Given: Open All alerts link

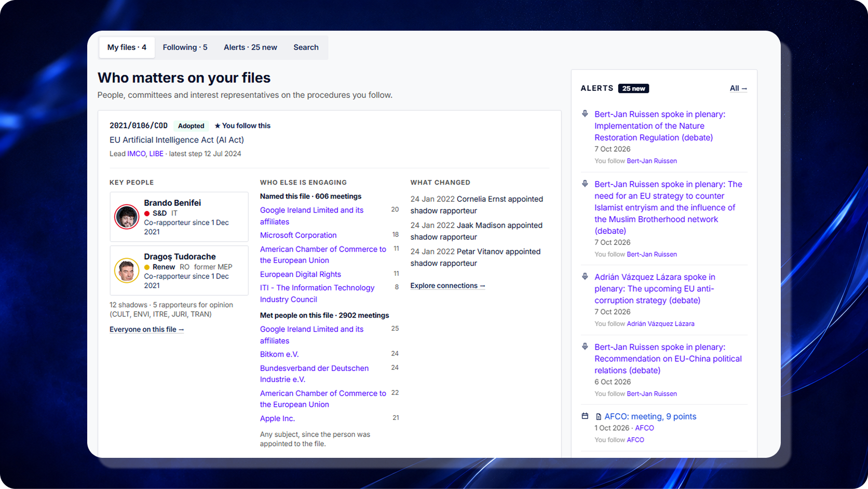Looking at the screenshot, I should [738, 88].
